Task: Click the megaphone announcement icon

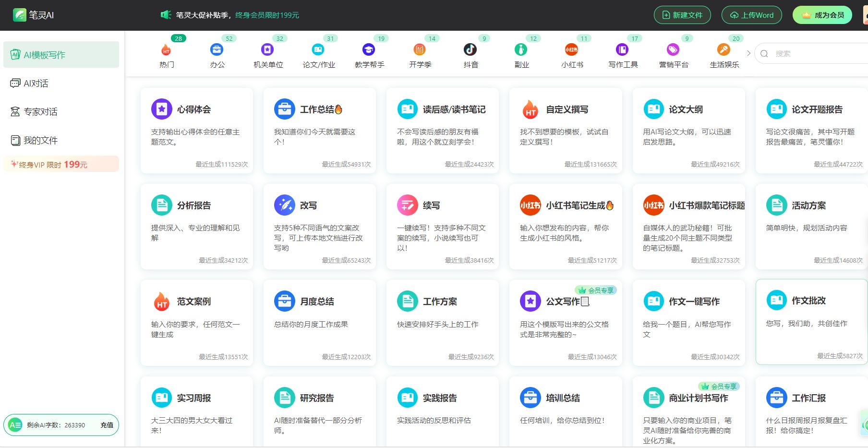Action: (x=166, y=15)
